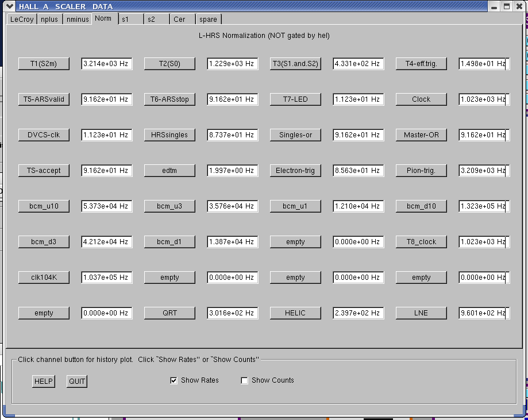Screen dimensions: 528x420
Task: Click the bcm_u10 rate 5.373e+04 Hz
Action: coord(107,206)
